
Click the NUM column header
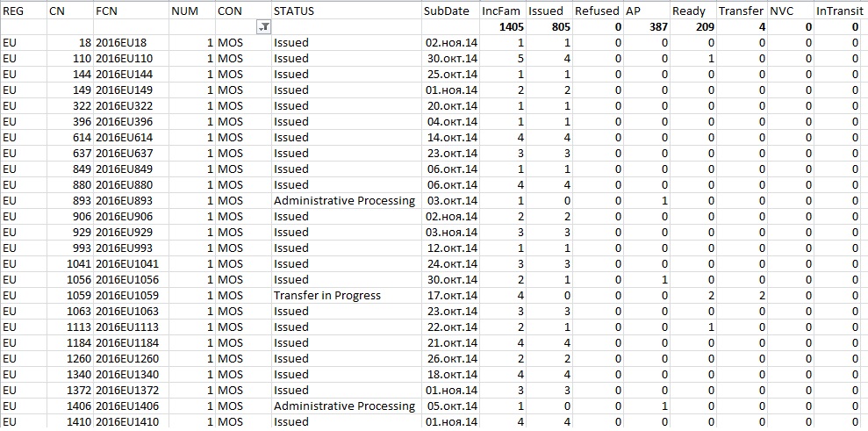pyautogui.click(x=192, y=11)
